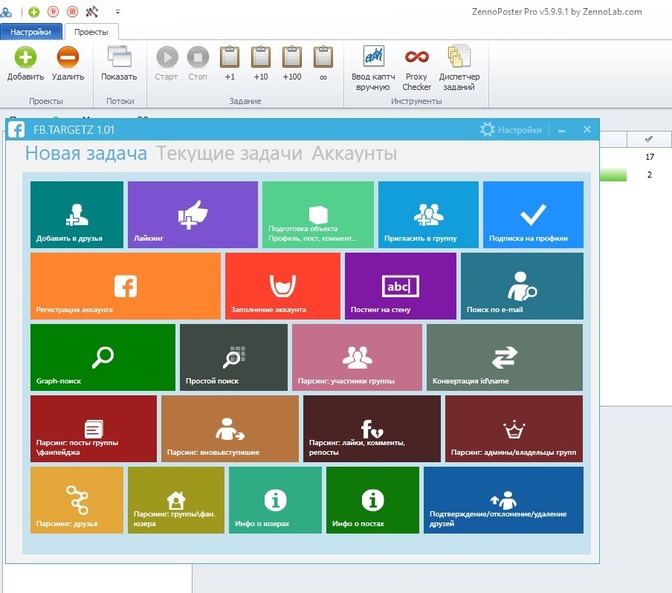Select Парсинг: вновьвступившие tile
The width and height of the screenshot is (672, 593).
tap(230, 429)
